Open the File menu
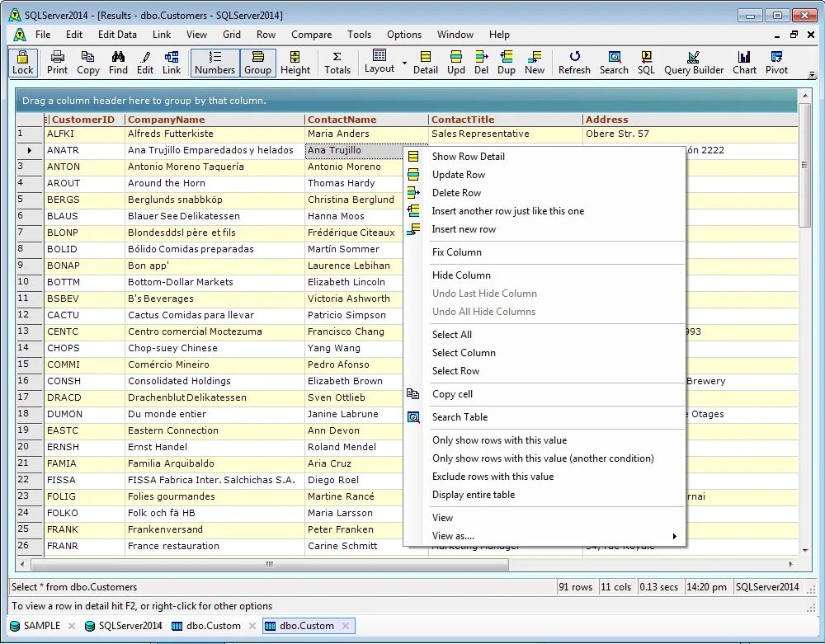Image resolution: width=825 pixels, height=644 pixels. click(x=43, y=35)
